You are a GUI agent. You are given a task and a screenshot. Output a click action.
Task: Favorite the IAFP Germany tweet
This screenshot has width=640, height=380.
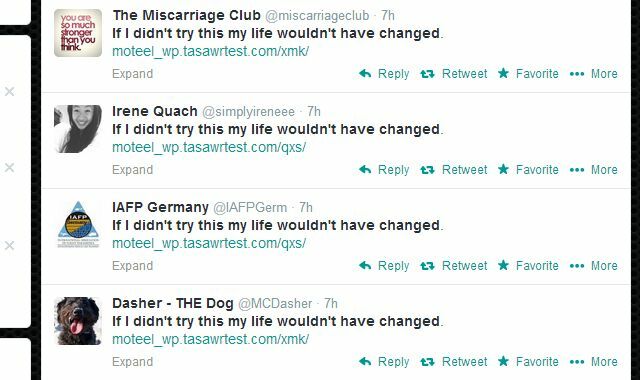click(x=528, y=266)
